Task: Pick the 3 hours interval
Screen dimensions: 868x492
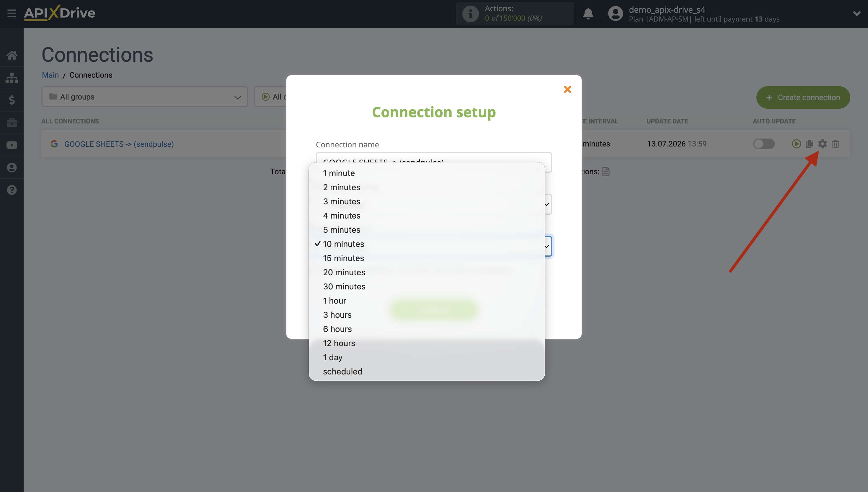Action: (x=427, y=315)
